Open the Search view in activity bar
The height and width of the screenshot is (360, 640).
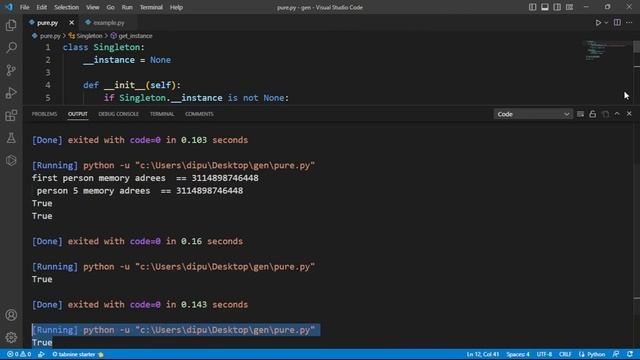(11, 48)
